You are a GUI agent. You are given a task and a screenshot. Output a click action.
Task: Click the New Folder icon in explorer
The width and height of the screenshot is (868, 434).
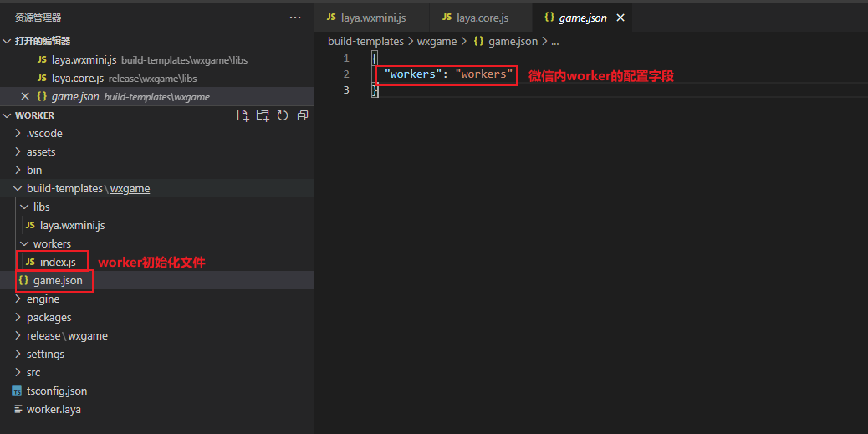tap(263, 115)
